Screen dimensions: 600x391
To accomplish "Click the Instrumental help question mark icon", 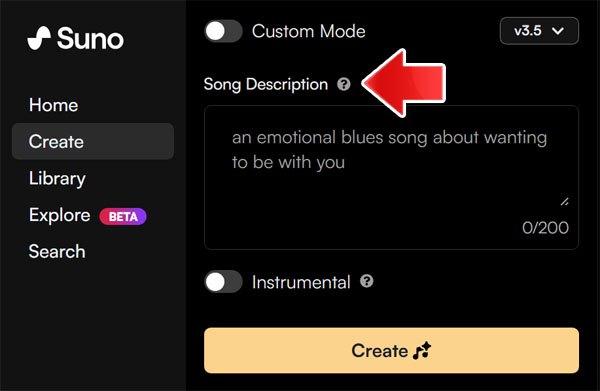I will tap(367, 281).
